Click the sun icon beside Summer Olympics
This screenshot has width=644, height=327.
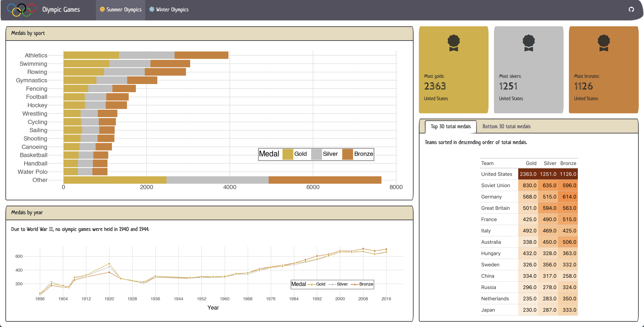102,9
